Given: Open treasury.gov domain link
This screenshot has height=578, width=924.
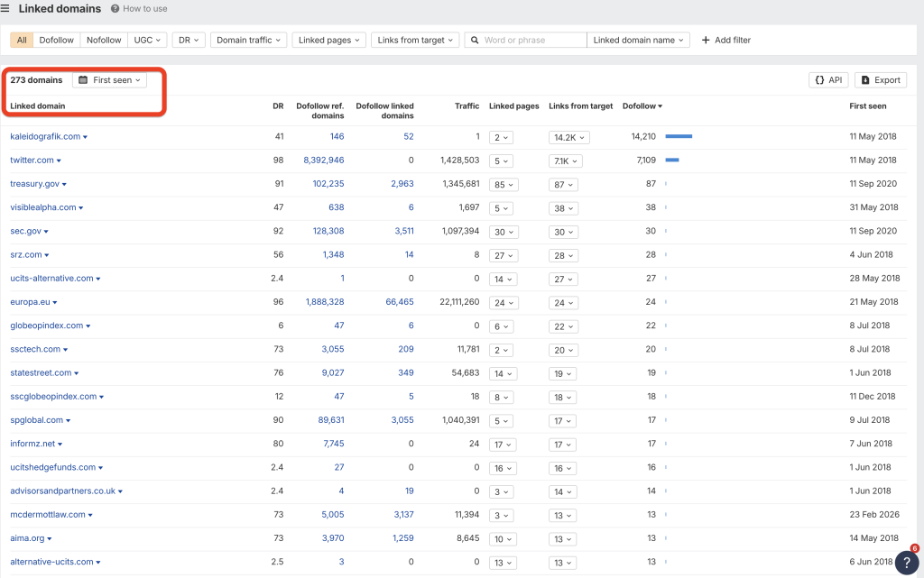Looking at the screenshot, I should [35, 184].
